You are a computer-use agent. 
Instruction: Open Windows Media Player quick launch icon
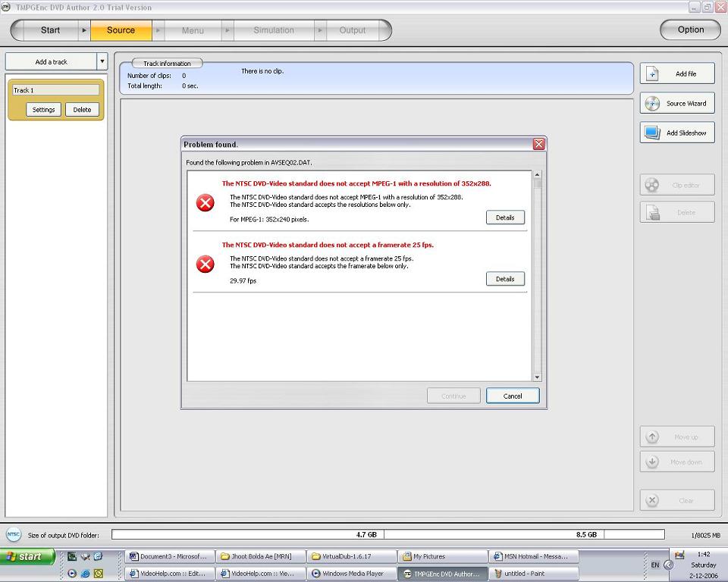point(72,573)
